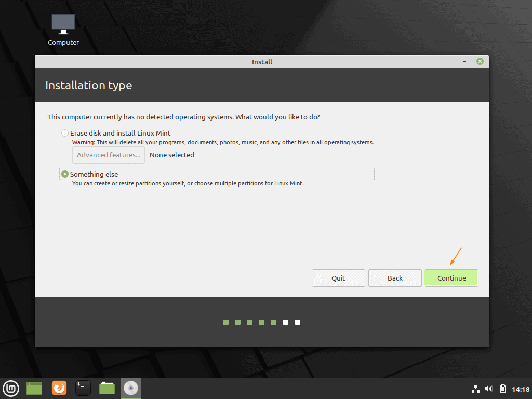Select Erase disk and install Linux Mint
This screenshot has width=532, height=399.
tap(116, 133)
